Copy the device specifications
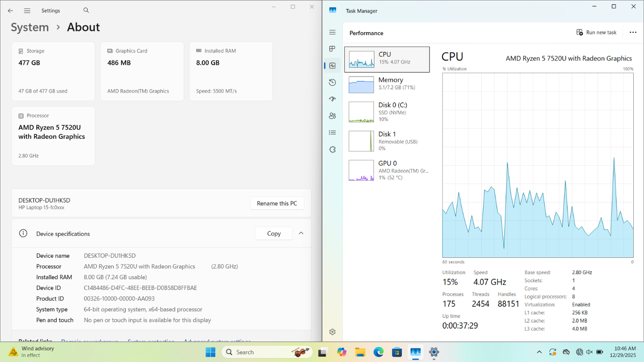The height and width of the screenshot is (362, 644). click(x=274, y=233)
